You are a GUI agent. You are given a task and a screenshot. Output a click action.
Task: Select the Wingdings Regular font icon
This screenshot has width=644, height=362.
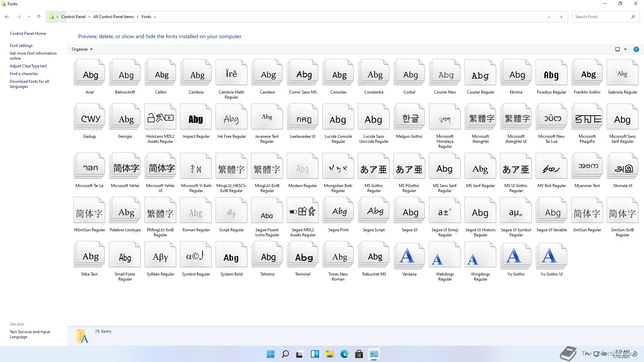480,254
